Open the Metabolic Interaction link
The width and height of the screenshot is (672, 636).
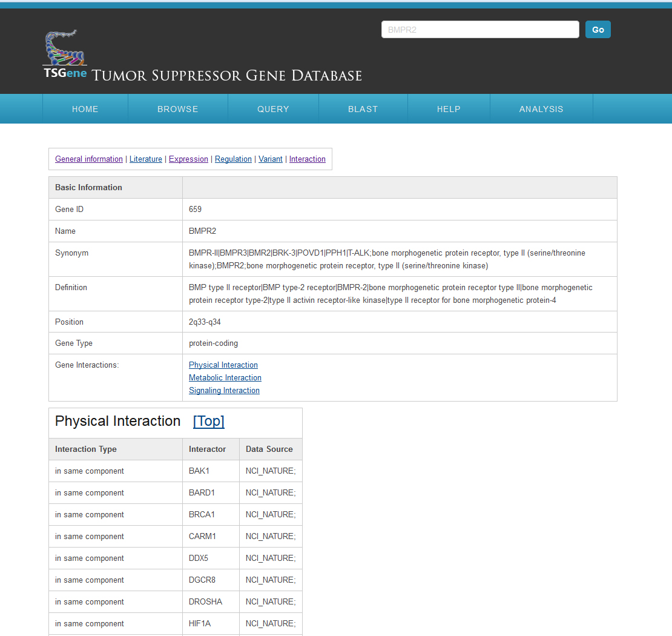point(225,378)
